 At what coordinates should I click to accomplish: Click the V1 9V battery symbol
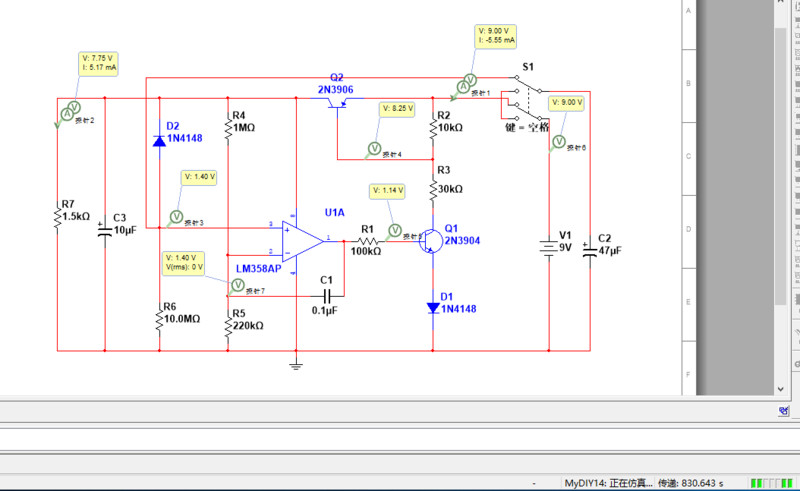[x=548, y=247]
